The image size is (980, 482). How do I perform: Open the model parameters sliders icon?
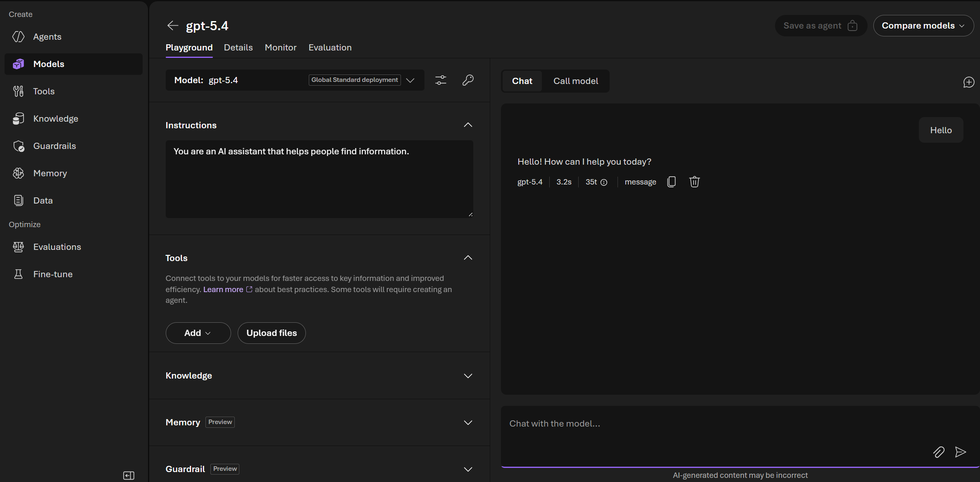[441, 80]
